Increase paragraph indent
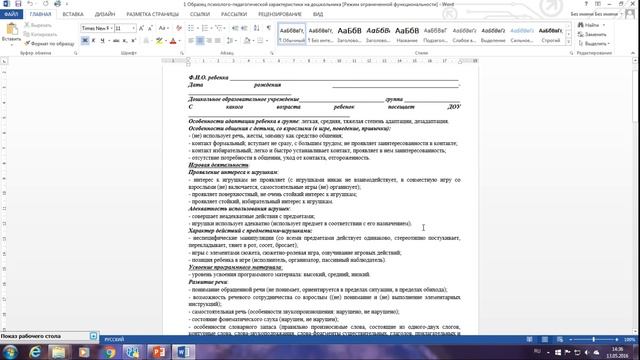Viewport: 640px width, 360px height. (x=244, y=28)
